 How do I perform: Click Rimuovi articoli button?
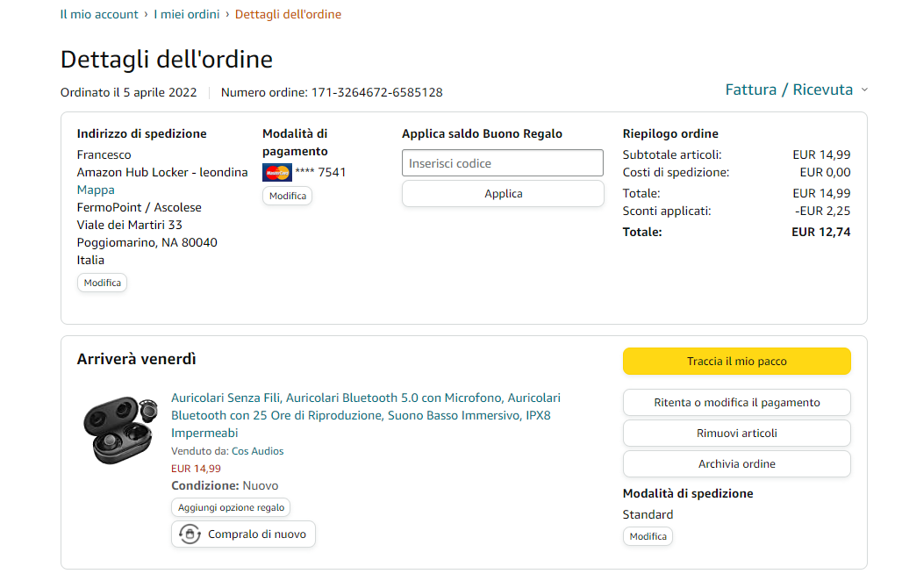(x=736, y=434)
